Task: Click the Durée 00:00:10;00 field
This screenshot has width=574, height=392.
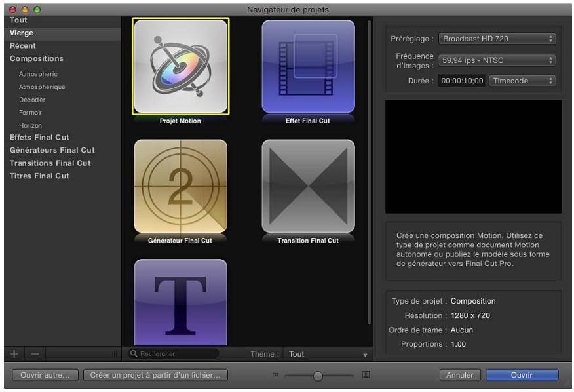Action: [x=462, y=81]
